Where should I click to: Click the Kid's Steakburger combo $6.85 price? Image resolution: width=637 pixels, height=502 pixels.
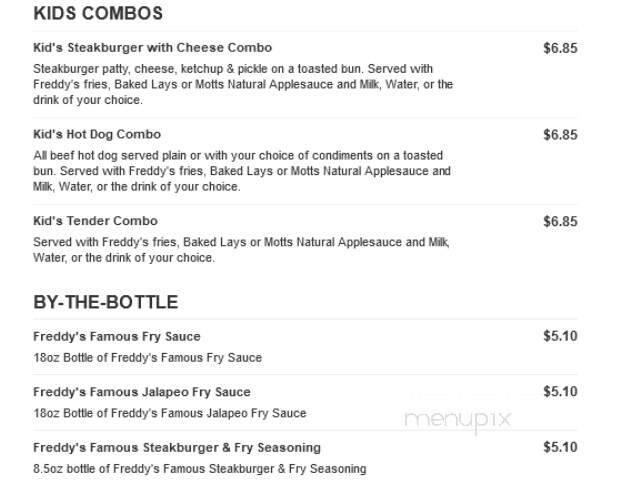point(560,48)
